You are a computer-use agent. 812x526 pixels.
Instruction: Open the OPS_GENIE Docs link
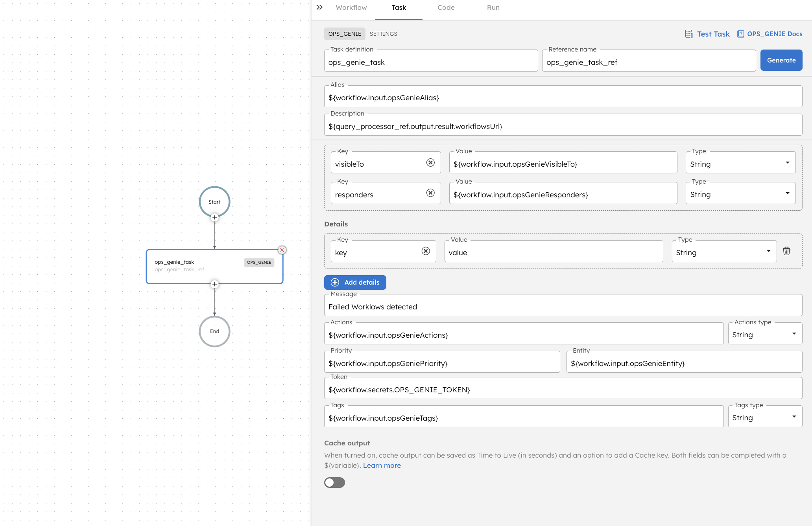(x=775, y=34)
